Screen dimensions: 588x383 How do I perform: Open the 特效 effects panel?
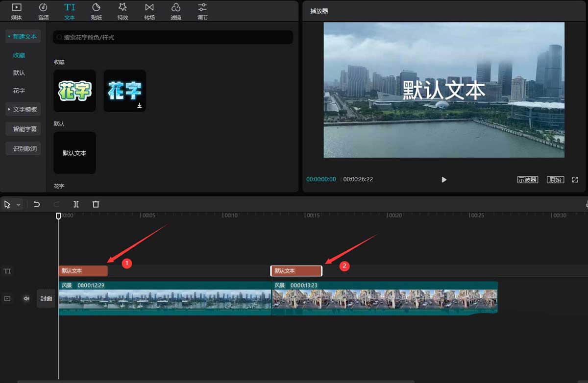point(122,11)
